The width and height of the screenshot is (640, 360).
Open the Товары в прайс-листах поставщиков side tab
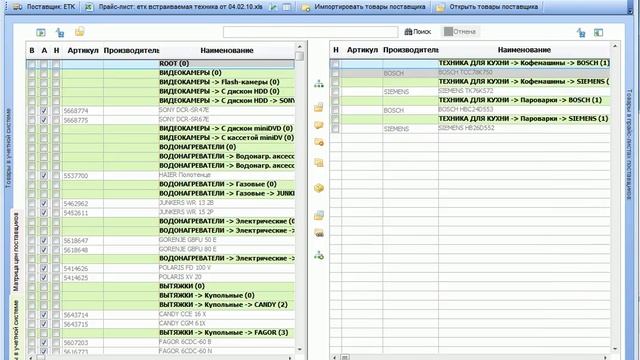point(629,144)
